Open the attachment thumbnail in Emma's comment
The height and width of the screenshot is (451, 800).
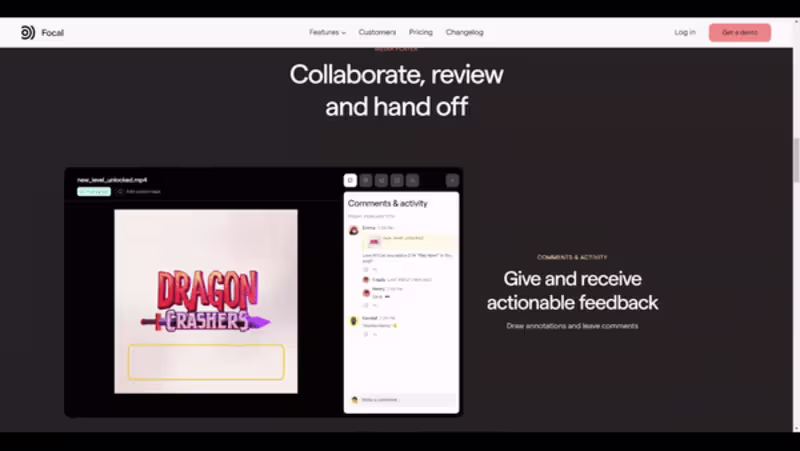point(374,242)
